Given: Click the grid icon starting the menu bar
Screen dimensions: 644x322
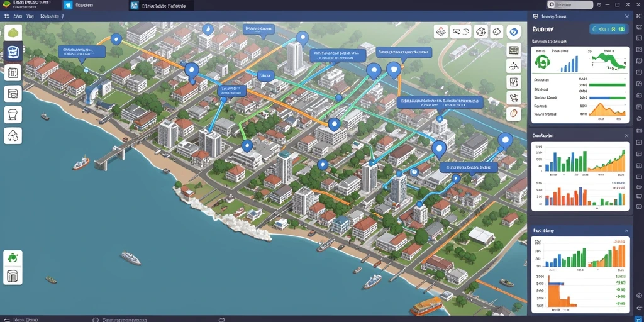Looking at the screenshot, I should pos(7,16).
